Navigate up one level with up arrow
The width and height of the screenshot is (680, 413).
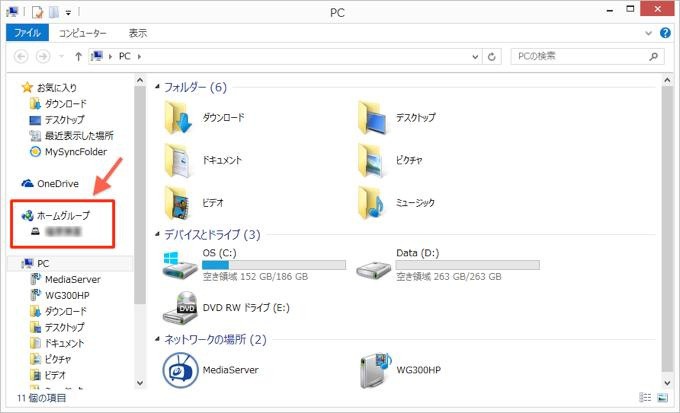coord(78,57)
